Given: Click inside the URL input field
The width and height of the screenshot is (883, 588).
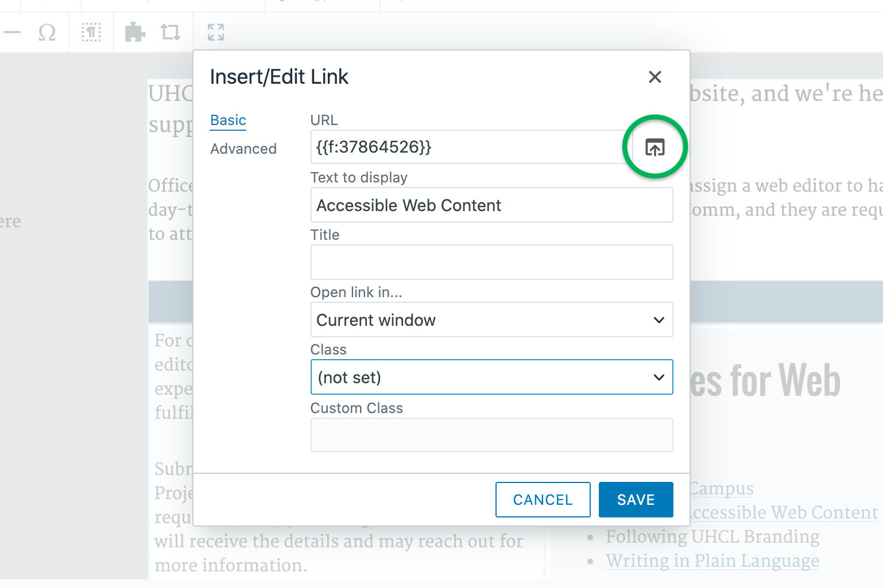Looking at the screenshot, I should (471, 147).
